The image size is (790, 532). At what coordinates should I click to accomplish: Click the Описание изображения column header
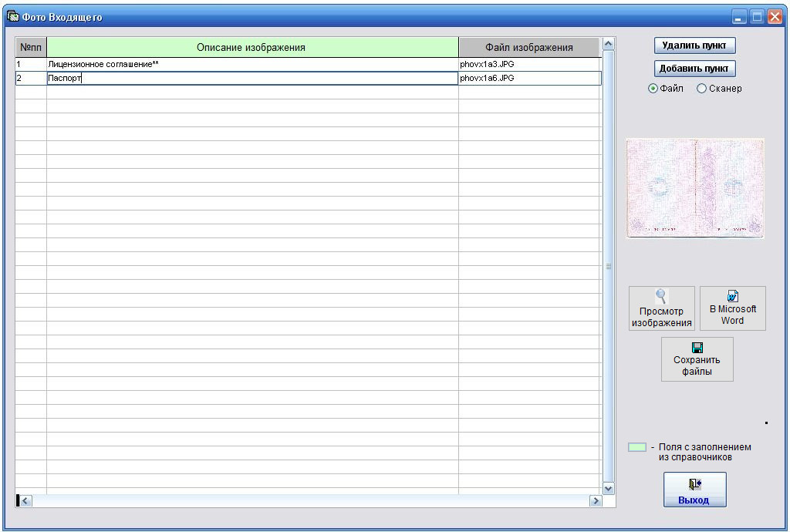point(252,47)
